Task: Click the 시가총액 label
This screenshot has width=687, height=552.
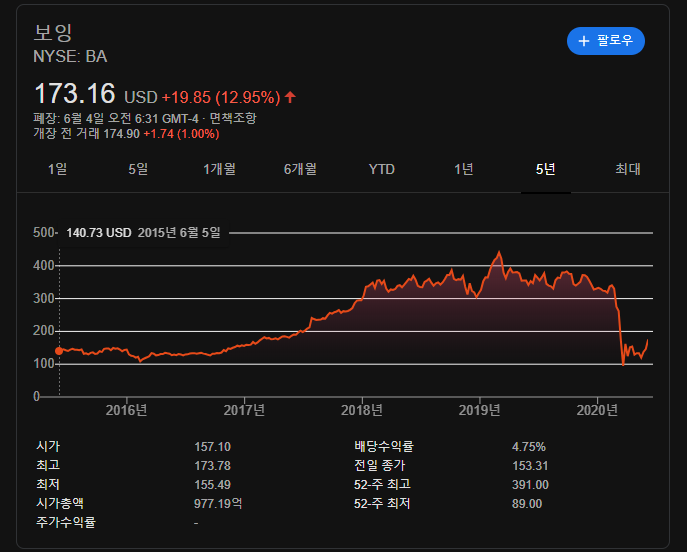Action: click(60, 503)
